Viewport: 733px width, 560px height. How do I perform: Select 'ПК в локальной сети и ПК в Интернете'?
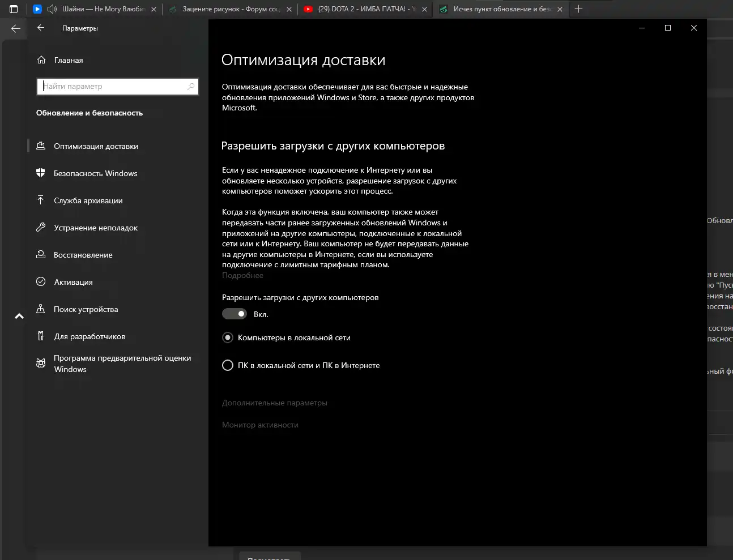coord(228,366)
